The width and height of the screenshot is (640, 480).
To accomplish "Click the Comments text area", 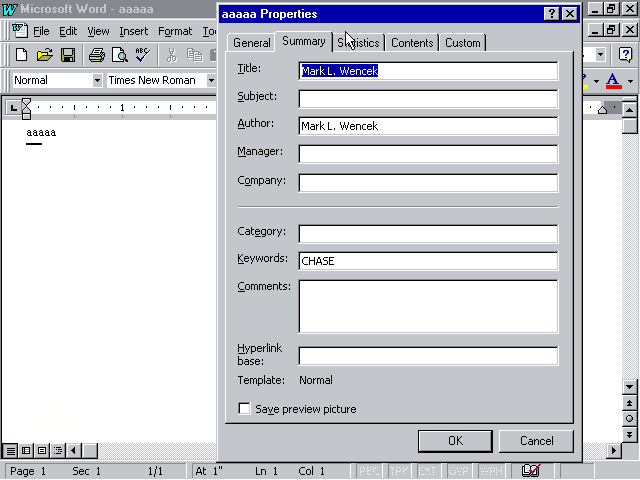I will pos(428,306).
